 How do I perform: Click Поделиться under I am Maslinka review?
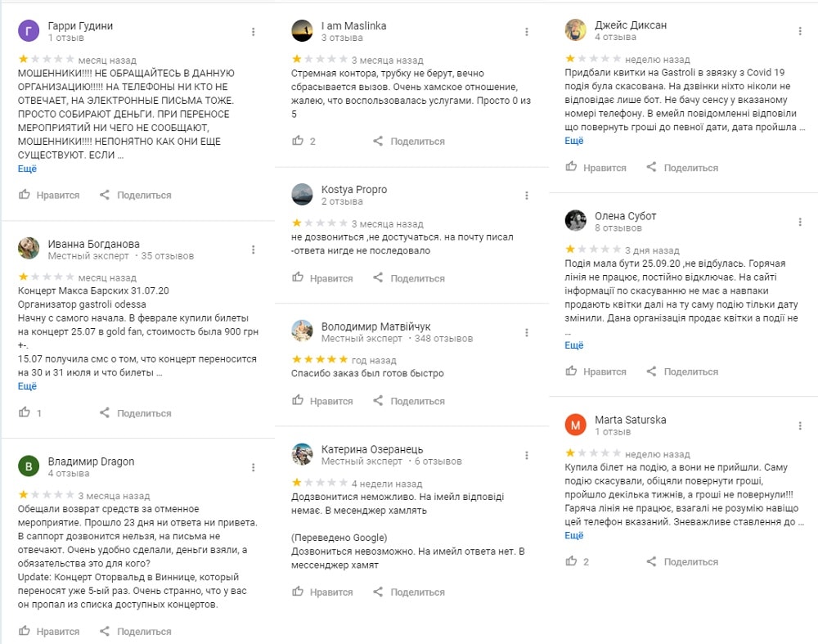(x=417, y=142)
